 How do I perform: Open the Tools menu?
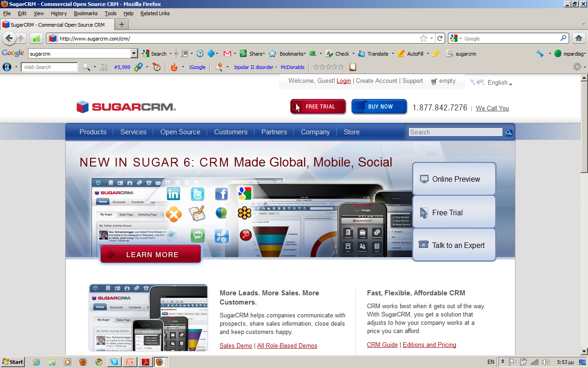[x=111, y=13]
